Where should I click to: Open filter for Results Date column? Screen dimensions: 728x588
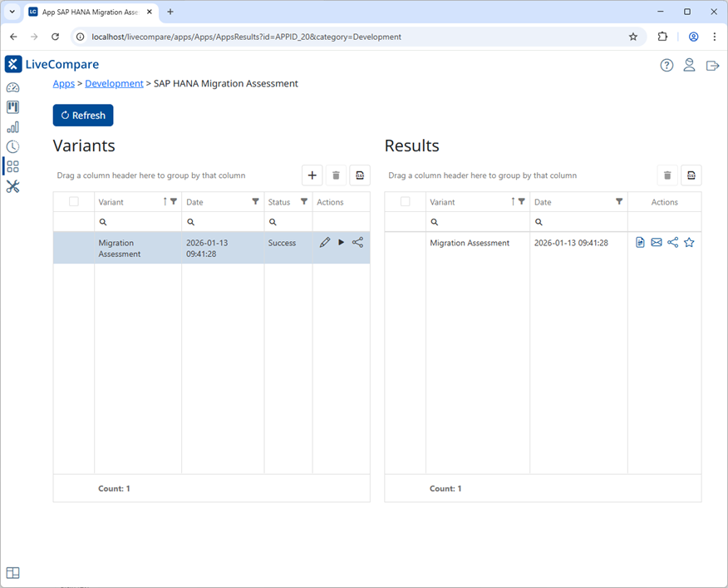619,201
